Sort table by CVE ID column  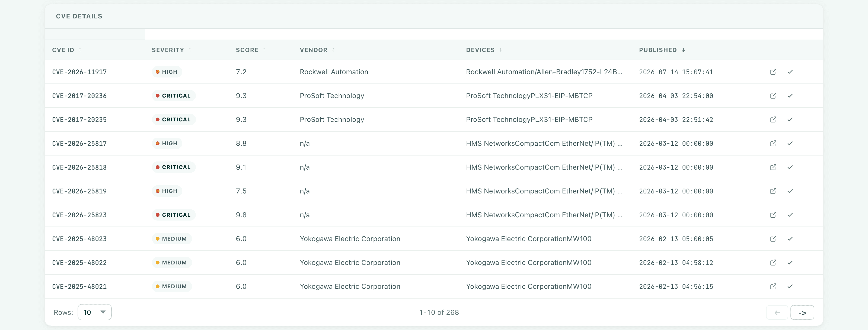(x=66, y=50)
